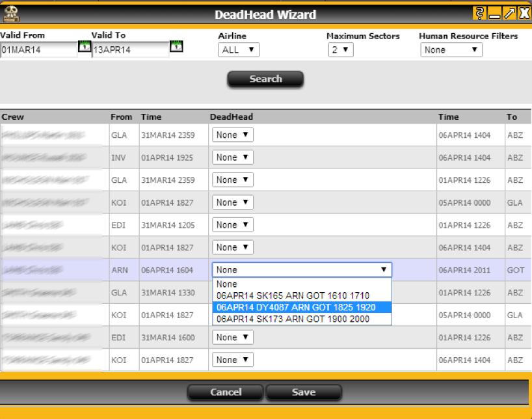Open DeadHead dropdown for EDI 31MAR14 1205 row
The image size is (532, 419).
[x=233, y=224]
